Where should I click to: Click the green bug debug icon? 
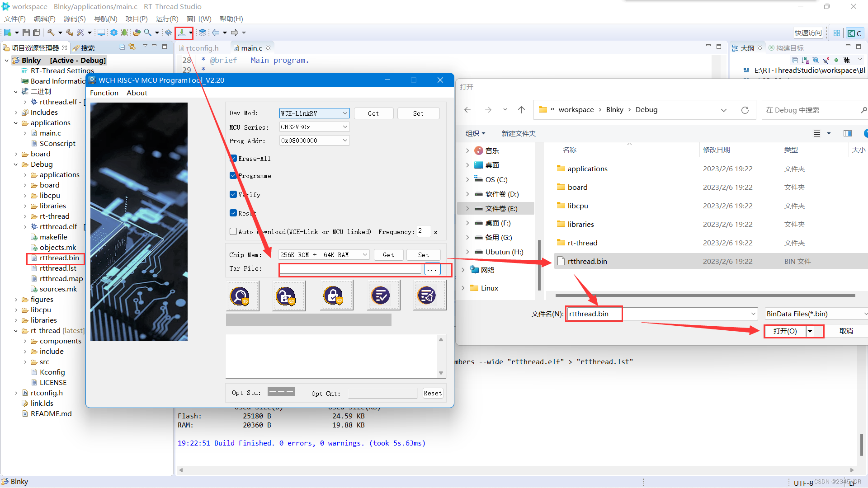(124, 33)
